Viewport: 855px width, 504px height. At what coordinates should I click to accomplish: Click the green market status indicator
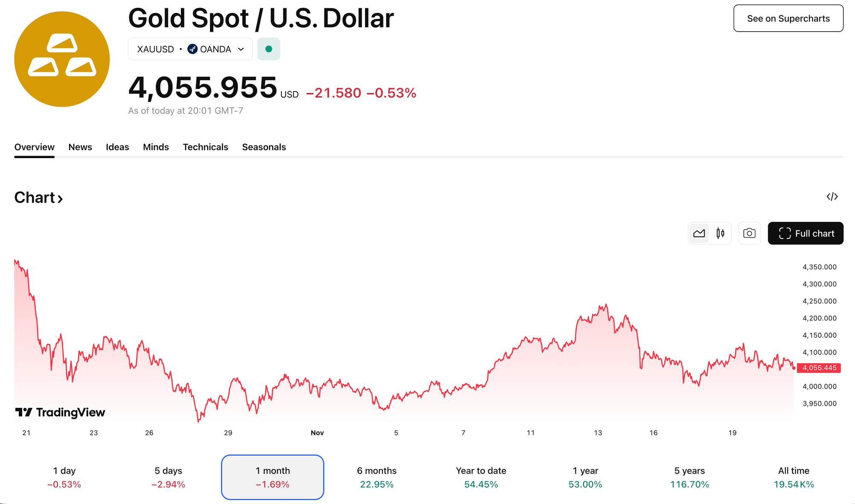click(x=268, y=49)
